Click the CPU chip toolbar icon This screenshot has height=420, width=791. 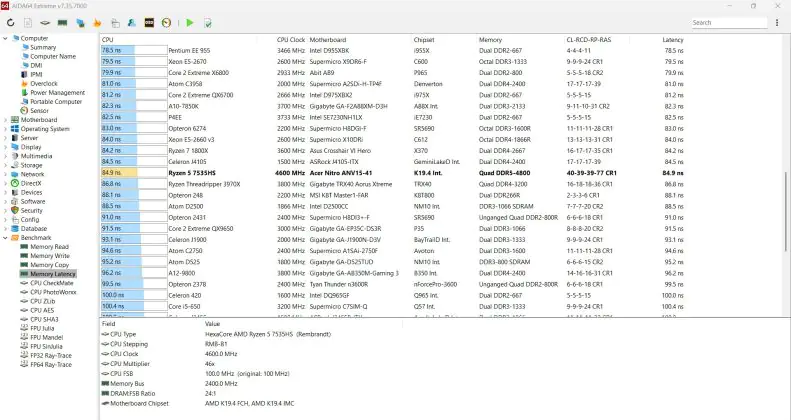(45, 23)
